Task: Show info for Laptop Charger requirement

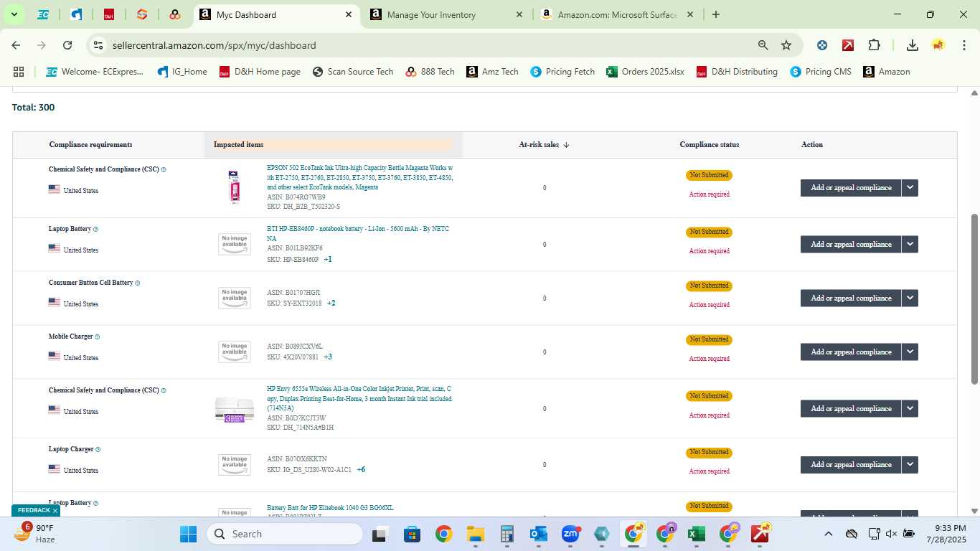Action: pyautogui.click(x=98, y=450)
